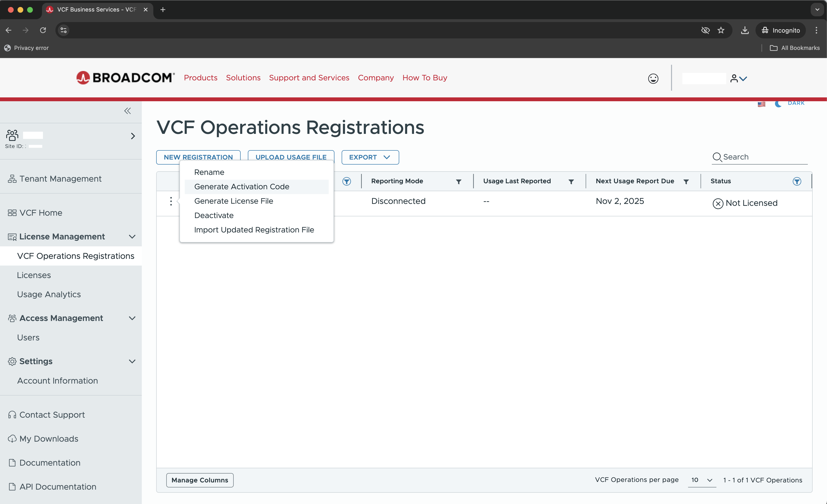Click the smiley feedback icon
The width and height of the screenshot is (827, 504).
[653, 78]
